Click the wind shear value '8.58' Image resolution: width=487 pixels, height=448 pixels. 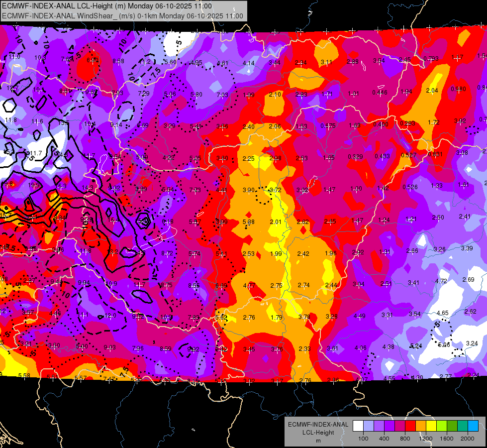118,61
